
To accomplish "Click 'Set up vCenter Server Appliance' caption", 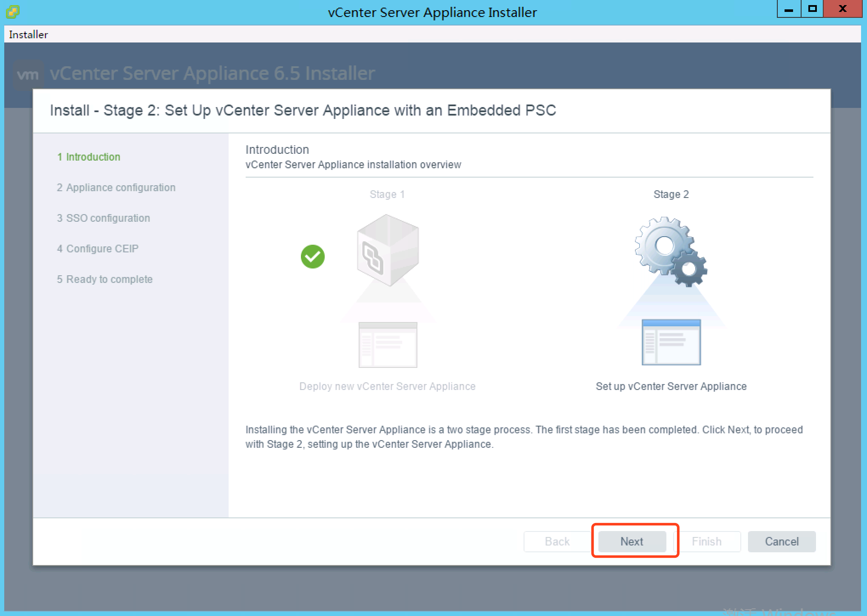I will 671,386.
